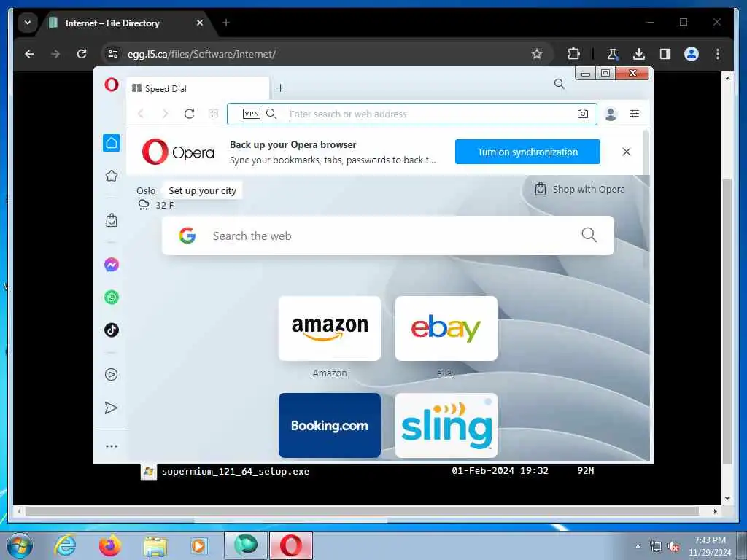The width and height of the screenshot is (747, 560).
Task: Open Chrome downloads icon
Action: click(x=639, y=54)
